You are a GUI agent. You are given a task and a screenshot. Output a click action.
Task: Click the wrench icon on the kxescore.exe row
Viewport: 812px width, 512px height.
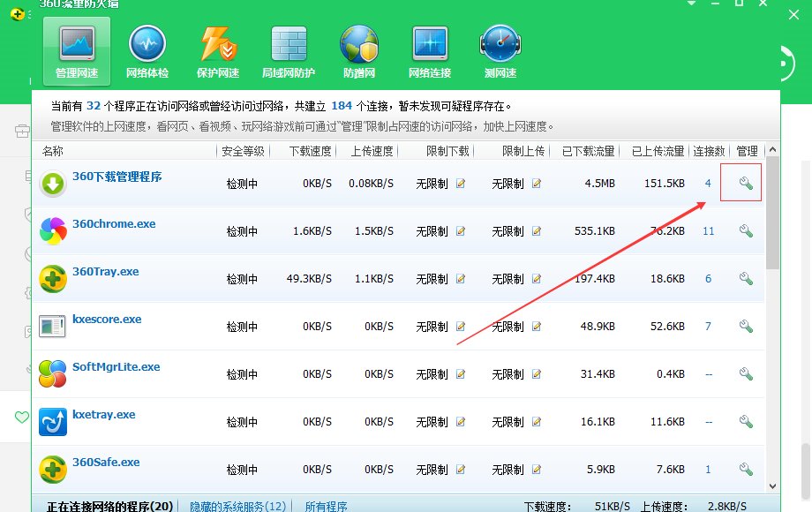tap(746, 326)
